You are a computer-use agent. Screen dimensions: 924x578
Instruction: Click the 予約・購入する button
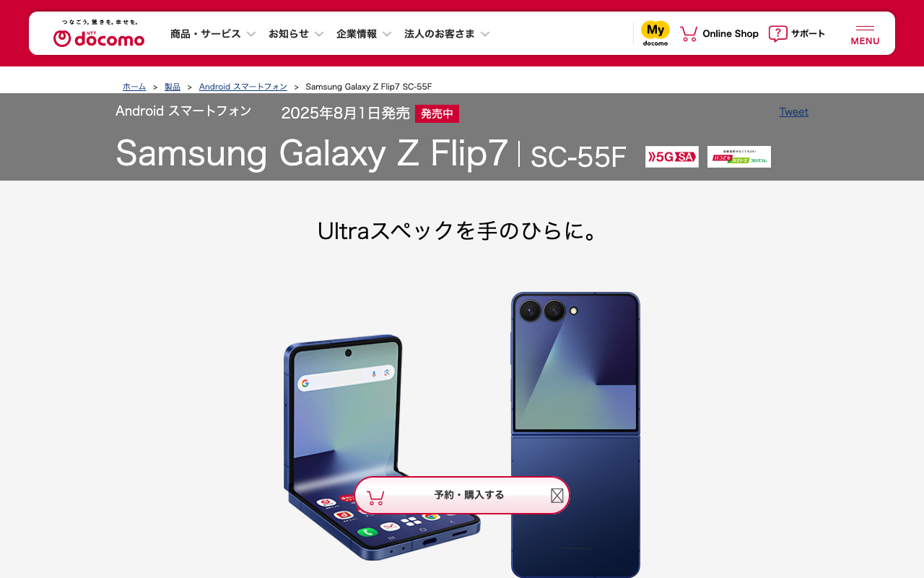pyautogui.click(x=462, y=496)
